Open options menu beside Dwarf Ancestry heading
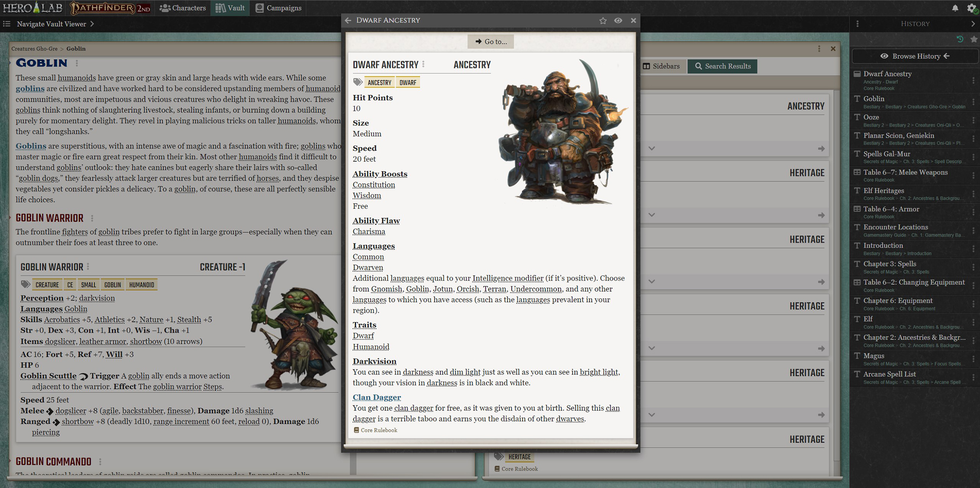Viewport: 980px width, 488px height. pos(423,64)
